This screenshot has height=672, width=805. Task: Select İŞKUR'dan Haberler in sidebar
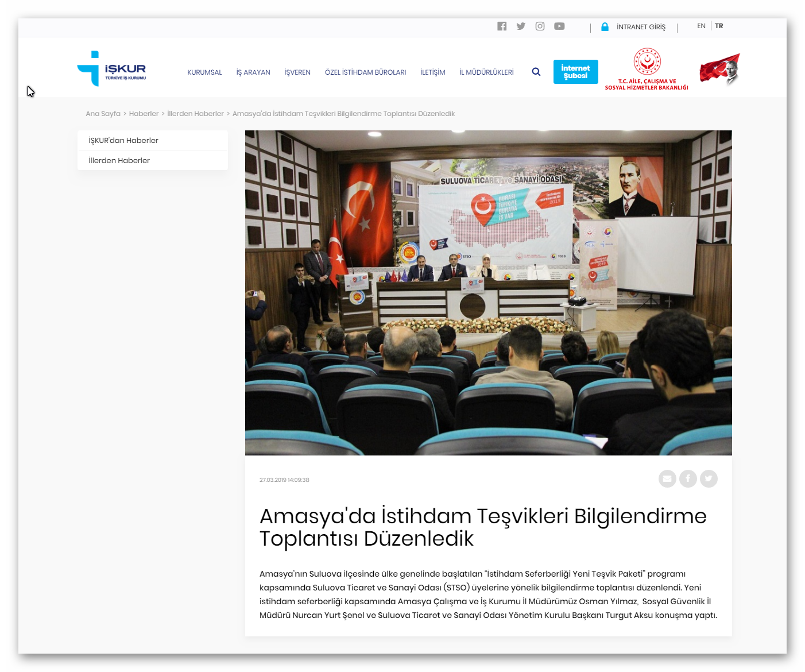pyautogui.click(x=123, y=141)
